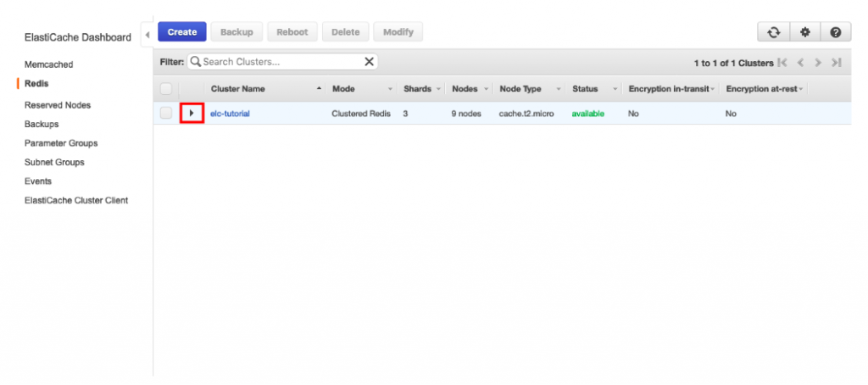
Task: Click the cache.t2.micro node type cell
Action: (x=526, y=114)
